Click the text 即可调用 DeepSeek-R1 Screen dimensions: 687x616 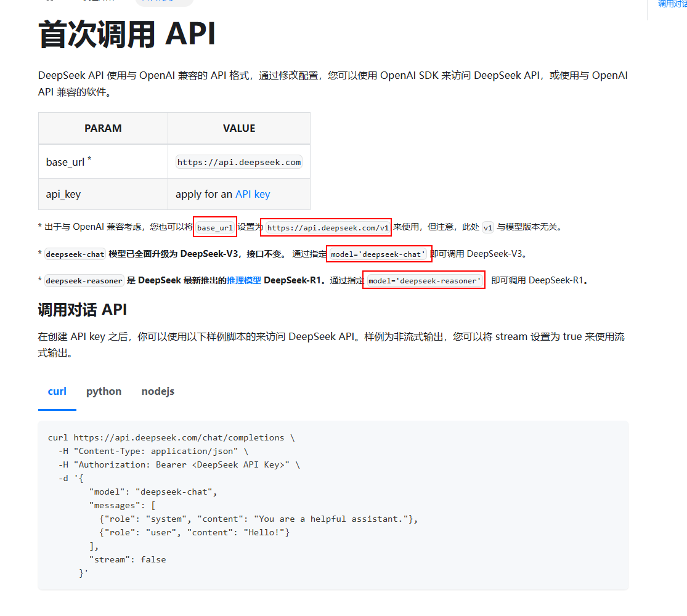pyautogui.click(x=539, y=280)
